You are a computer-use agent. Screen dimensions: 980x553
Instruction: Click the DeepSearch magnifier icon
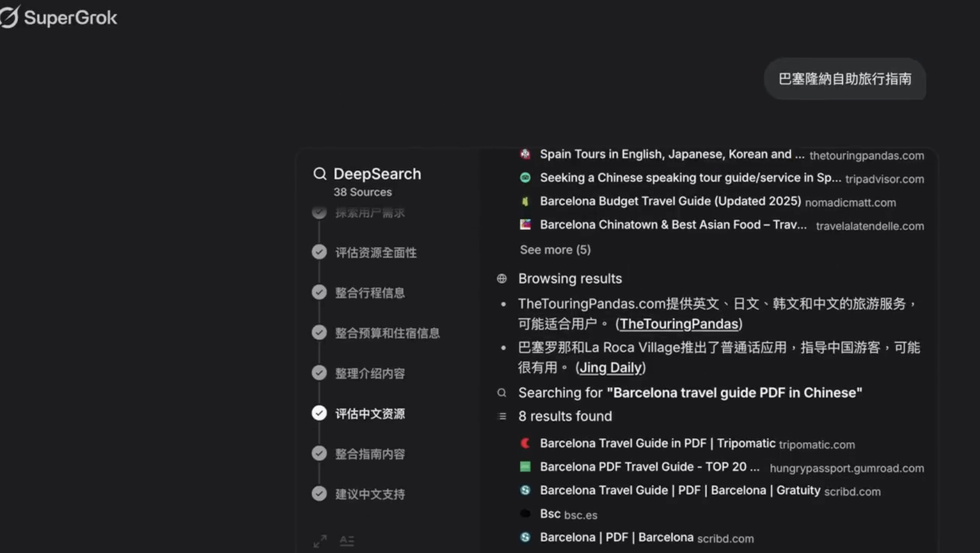(320, 173)
